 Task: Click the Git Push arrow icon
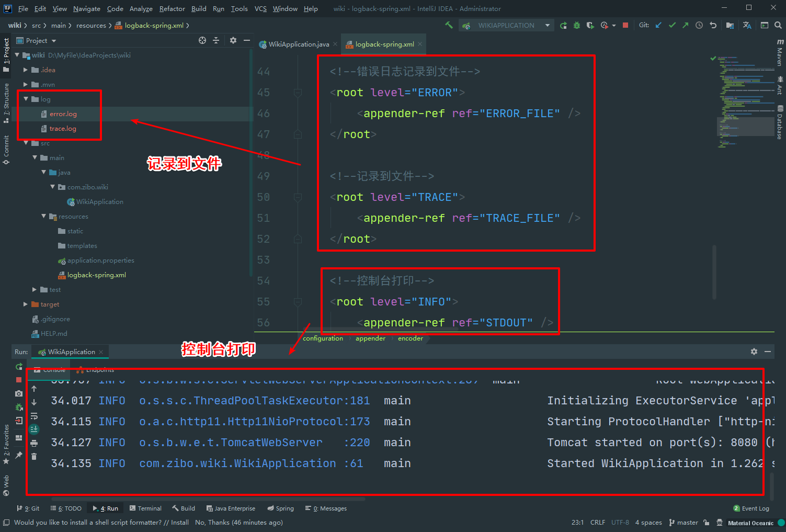point(685,25)
